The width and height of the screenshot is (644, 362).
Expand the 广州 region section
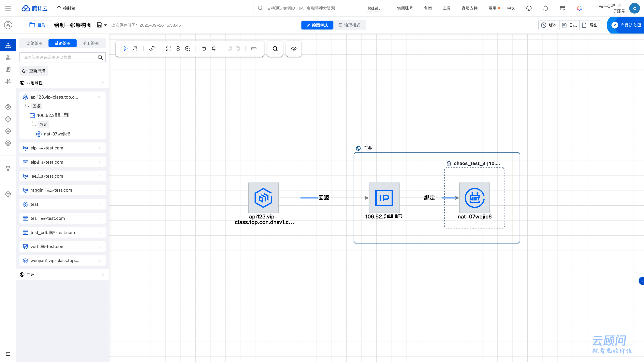(x=103, y=275)
